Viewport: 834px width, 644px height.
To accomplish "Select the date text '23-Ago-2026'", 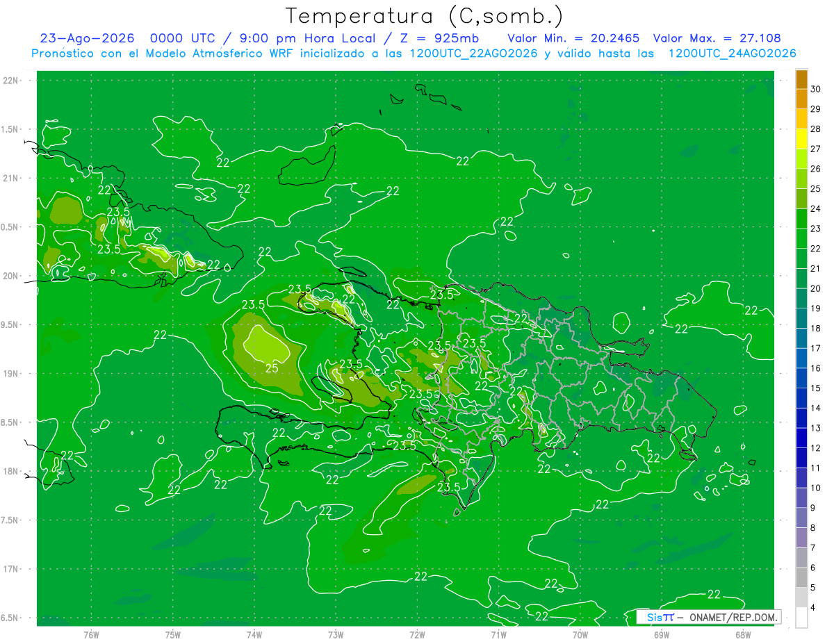I will (87, 38).
